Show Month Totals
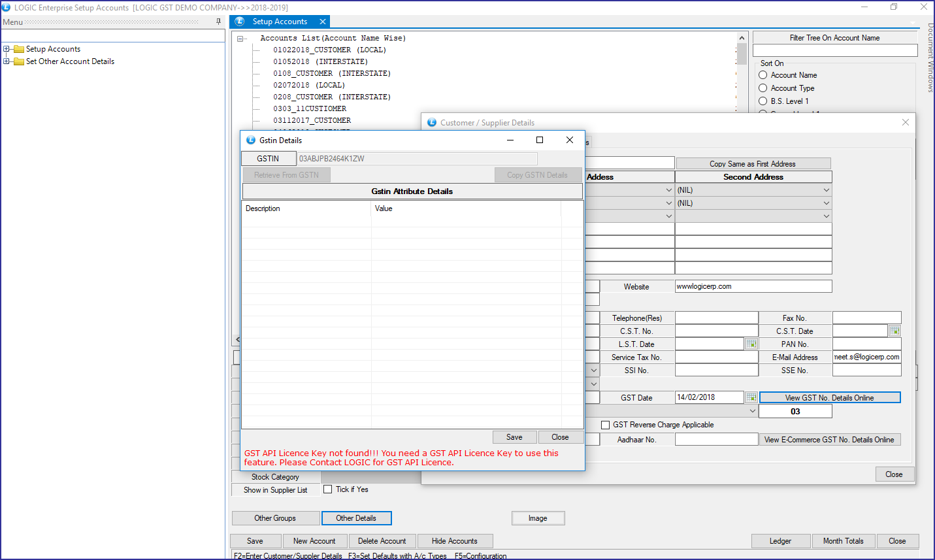This screenshot has width=935, height=560. coord(844,541)
